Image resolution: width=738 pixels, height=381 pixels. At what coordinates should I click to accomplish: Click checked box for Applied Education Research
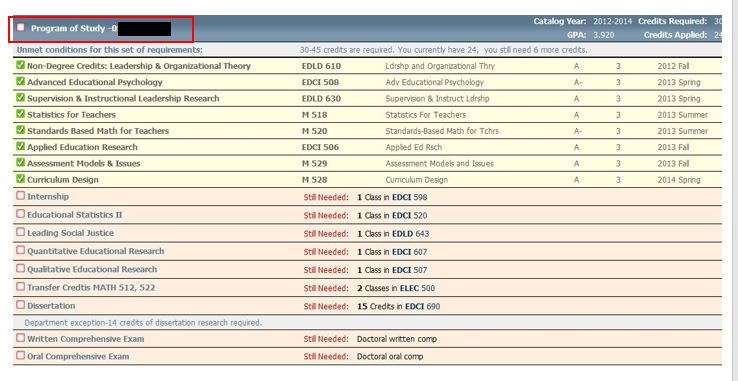[20, 146]
